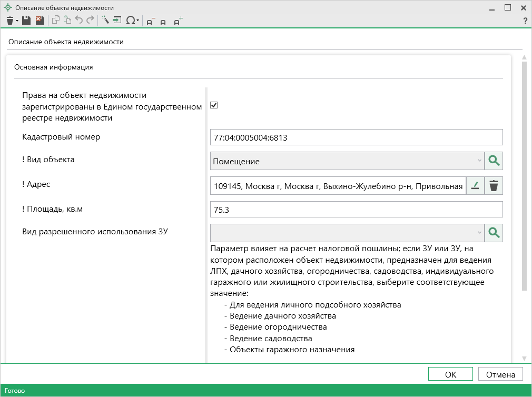Reset font size with plain A icon
This screenshot has height=397, width=532.
[163, 22]
